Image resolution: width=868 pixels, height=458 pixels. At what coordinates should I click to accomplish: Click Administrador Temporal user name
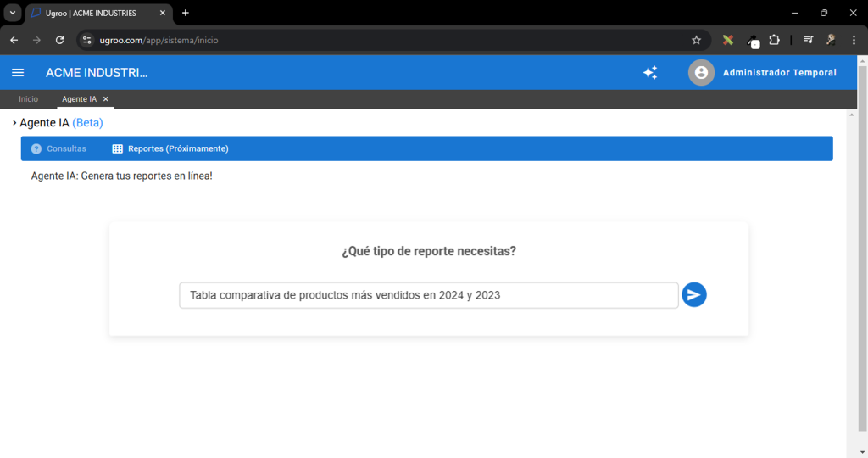coord(779,73)
